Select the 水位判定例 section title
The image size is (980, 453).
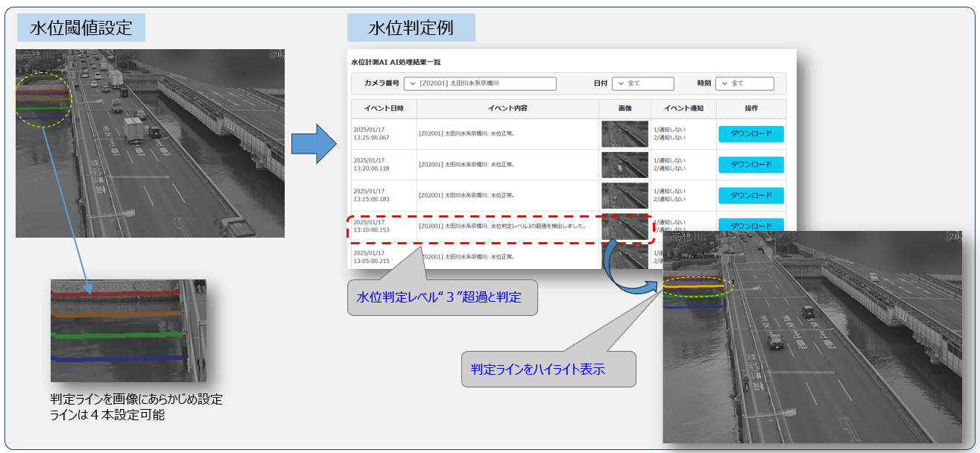click(x=411, y=28)
